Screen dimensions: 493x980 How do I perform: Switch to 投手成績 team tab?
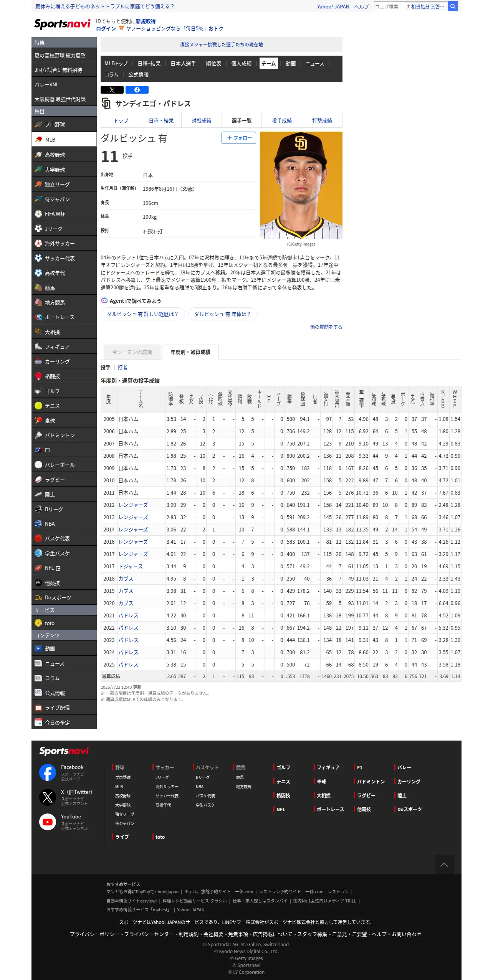click(282, 120)
